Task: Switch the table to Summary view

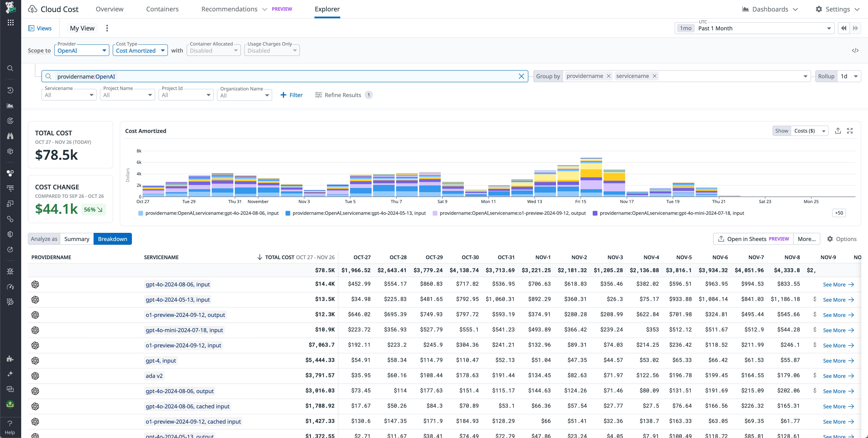Action: [77, 239]
